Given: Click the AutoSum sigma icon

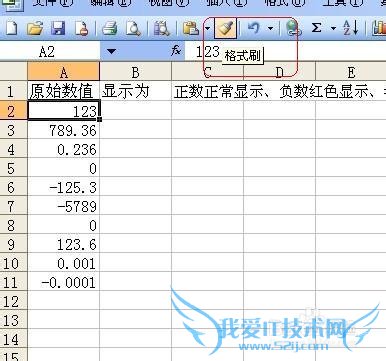Looking at the screenshot, I should tap(317, 28).
